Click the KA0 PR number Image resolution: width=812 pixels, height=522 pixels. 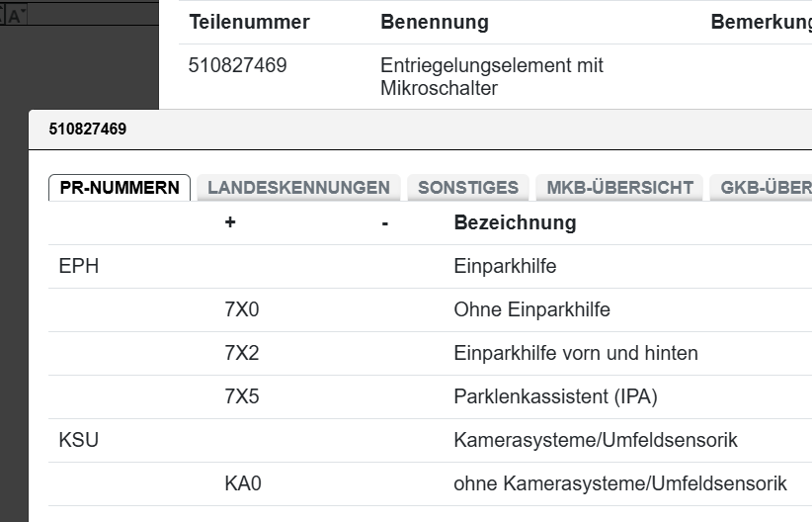pos(243,483)
